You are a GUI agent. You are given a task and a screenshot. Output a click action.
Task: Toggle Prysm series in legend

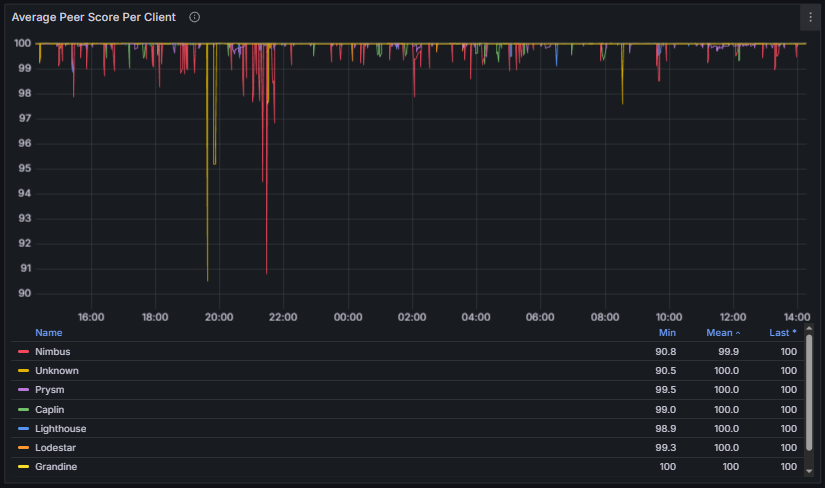(x=50, y=390)
